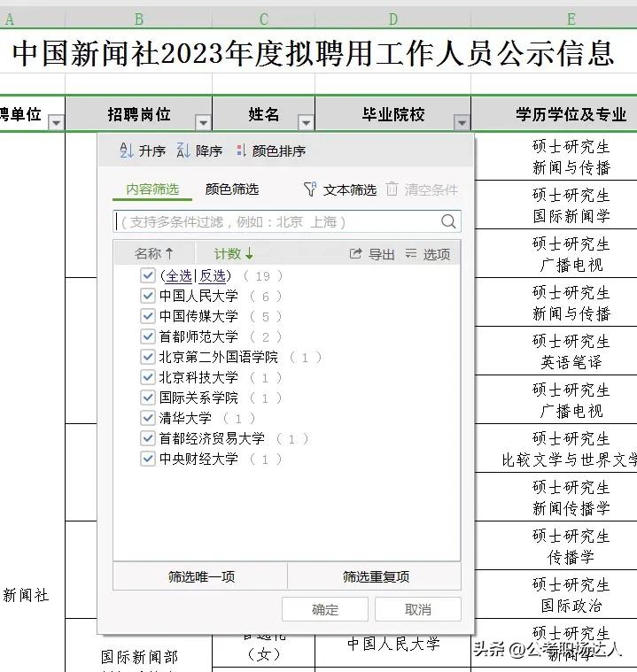Click cell 硕士研究生 传播学

pyautogui.click(x=555, y=545)
